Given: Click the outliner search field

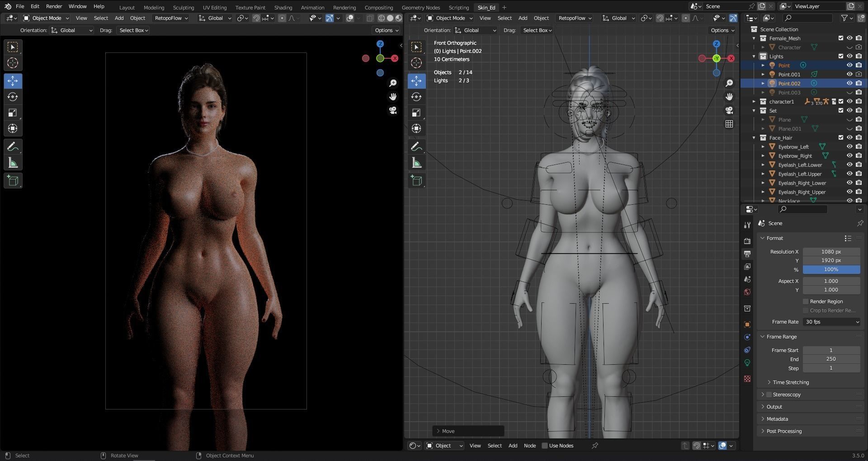Looking at the screenshot, I should [x=808, y=18].
